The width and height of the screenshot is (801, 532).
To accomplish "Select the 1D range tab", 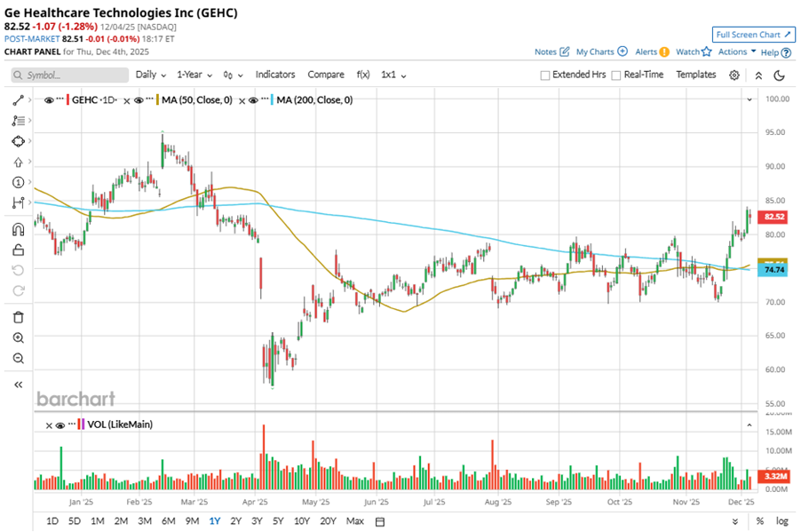I will coord(52,521).
